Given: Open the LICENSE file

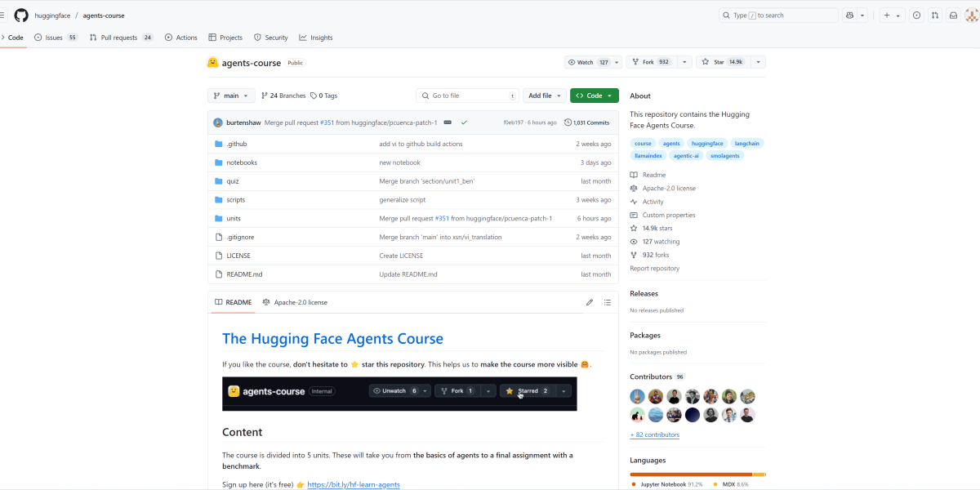Looking at the screenshot, I should 238,256.
